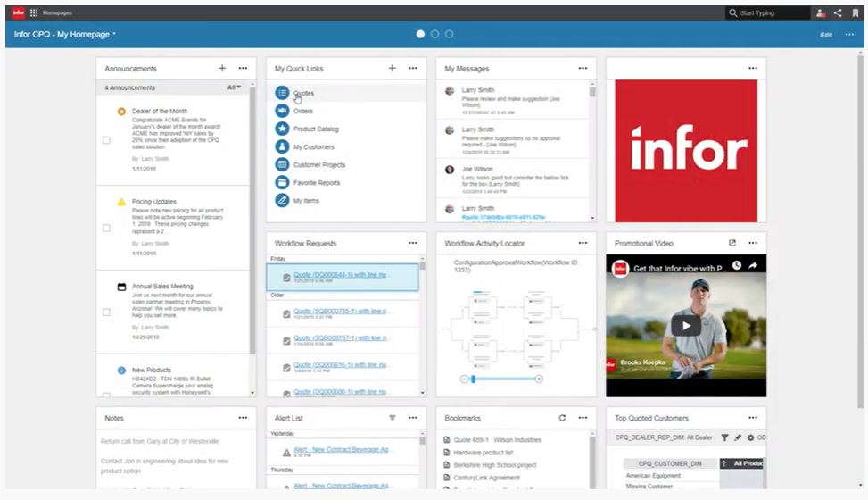The width and height of the screenshot is (868, 500).
Task: Open Notes widget more options
Action: click(x=243, y=417)
